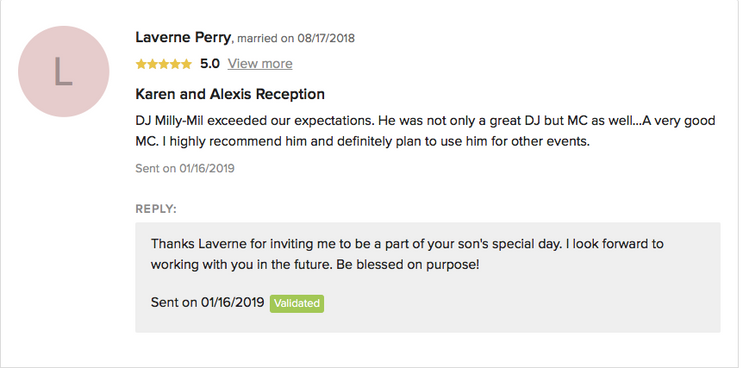This screenshot has height=368, width=743.
Task: Click the 5.0 rating score
Action: click(210, 63)
